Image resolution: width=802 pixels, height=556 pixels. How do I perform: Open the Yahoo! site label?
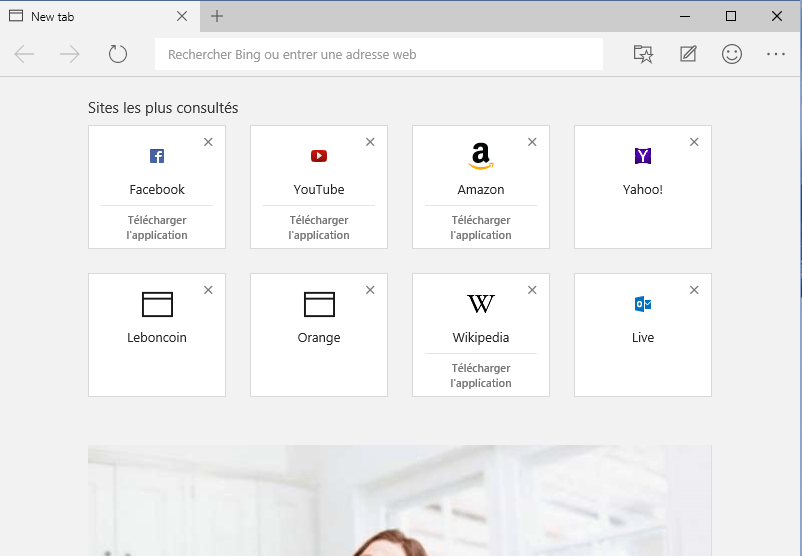coord(642,189)
